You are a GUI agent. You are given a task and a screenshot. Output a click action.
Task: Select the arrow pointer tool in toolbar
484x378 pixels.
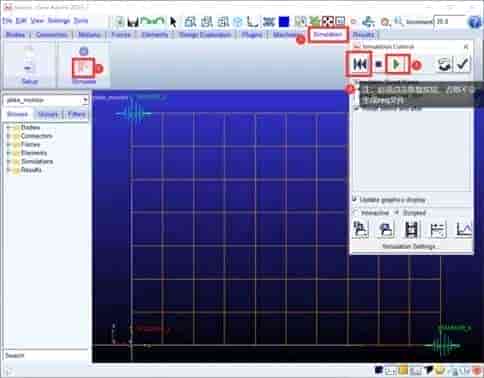click(x=173, y=22)
